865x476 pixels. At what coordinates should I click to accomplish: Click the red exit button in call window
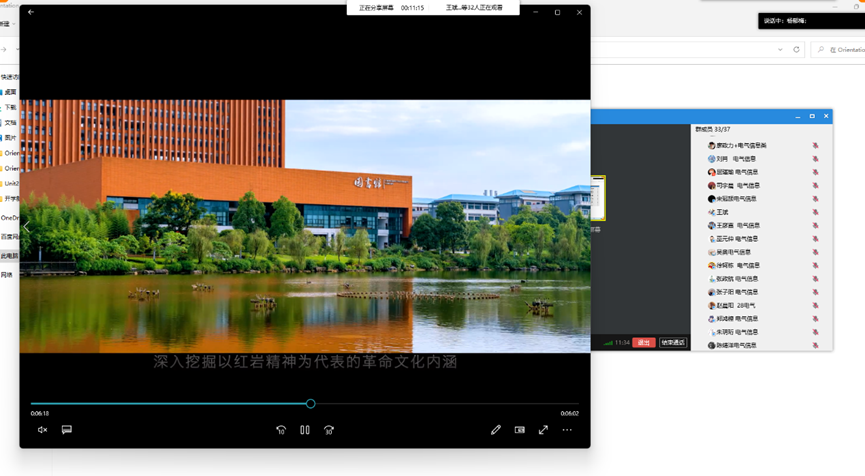[644, 343]
